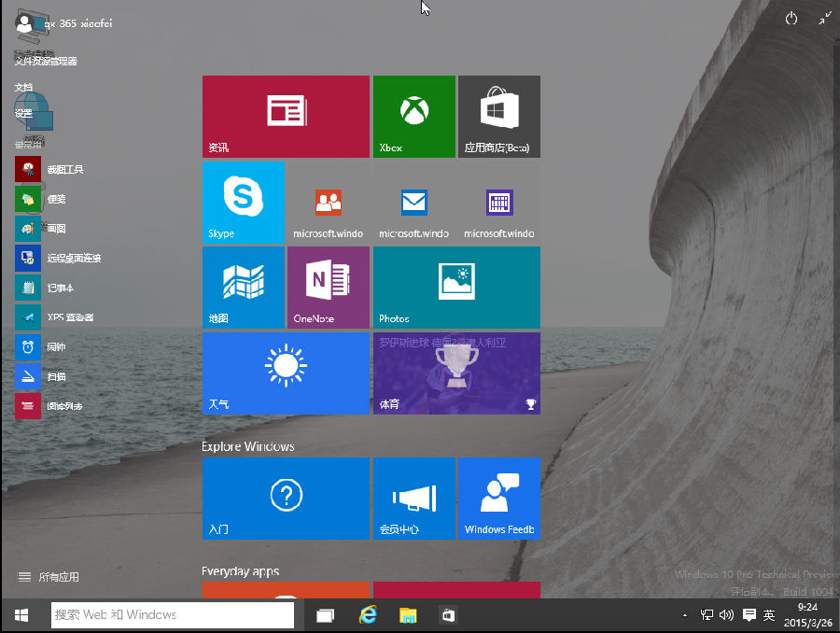Open the People tile with two figures
This screenshot has width=840, height=633.
[x=329, y=202]
